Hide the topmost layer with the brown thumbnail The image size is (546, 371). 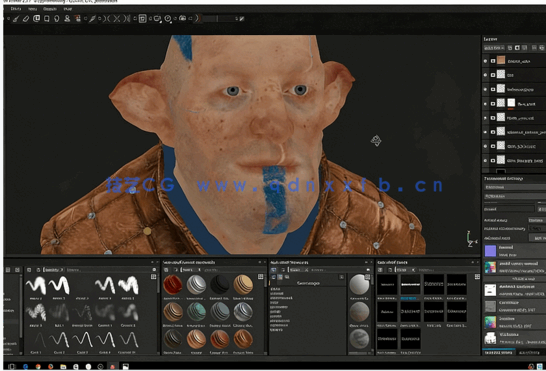485,61
